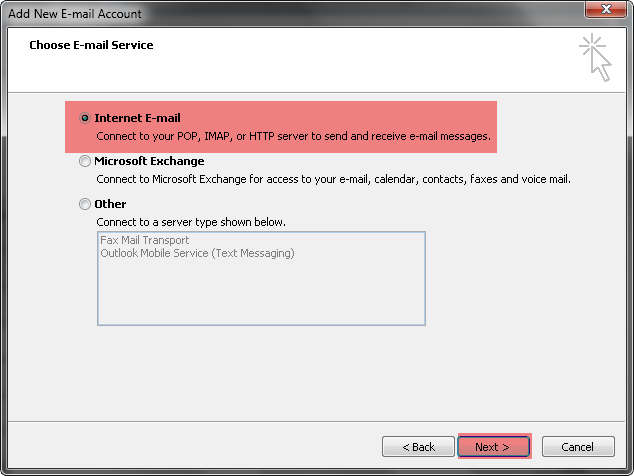Click 'Connect to a server type shown below' text

[x=191, y=222]
